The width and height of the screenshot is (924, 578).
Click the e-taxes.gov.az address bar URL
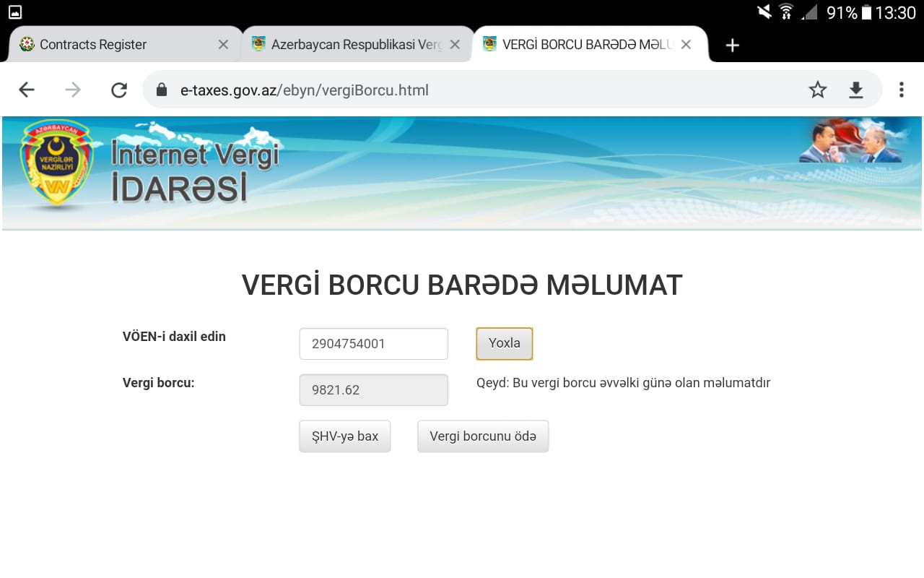coord(305,90)
